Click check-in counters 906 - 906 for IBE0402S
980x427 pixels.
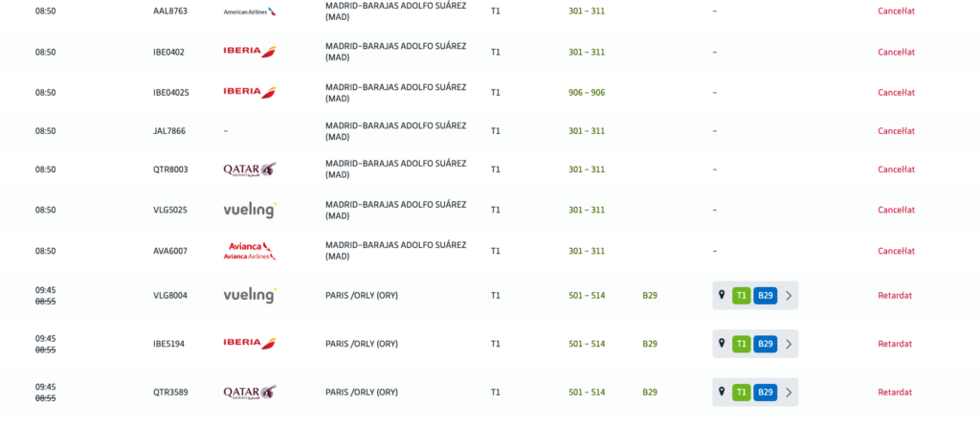coord(587,93)
